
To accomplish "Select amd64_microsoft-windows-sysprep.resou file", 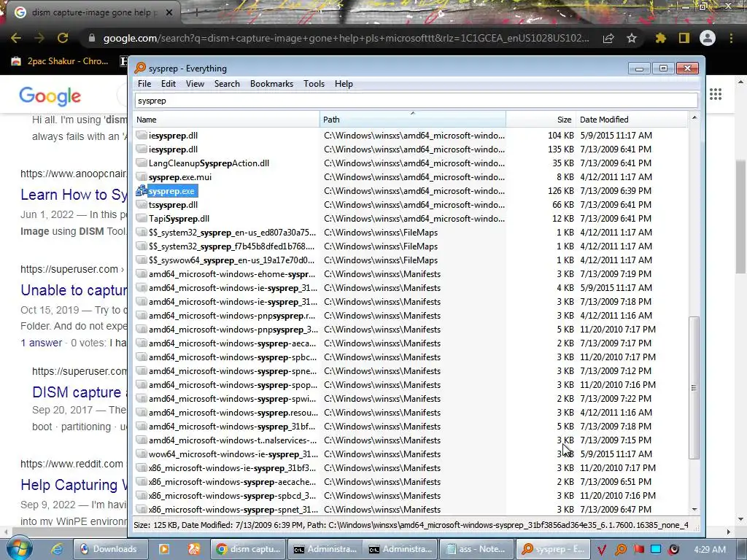I will click(x=231, y=413).
